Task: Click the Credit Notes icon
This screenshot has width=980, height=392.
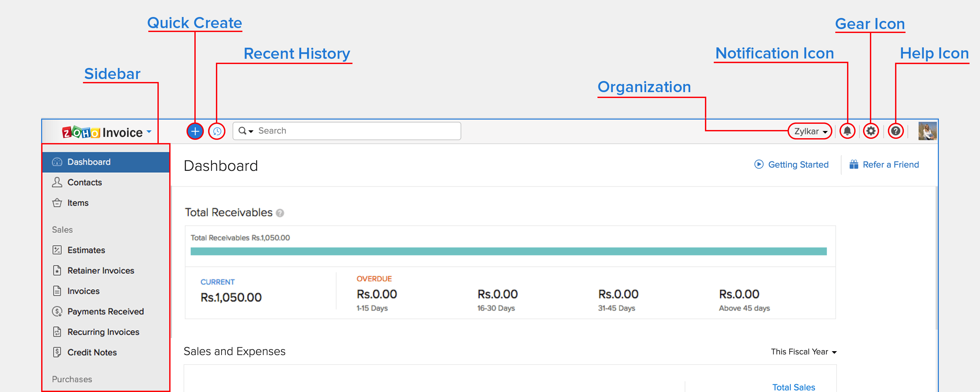Action: (x=57, y=352)
